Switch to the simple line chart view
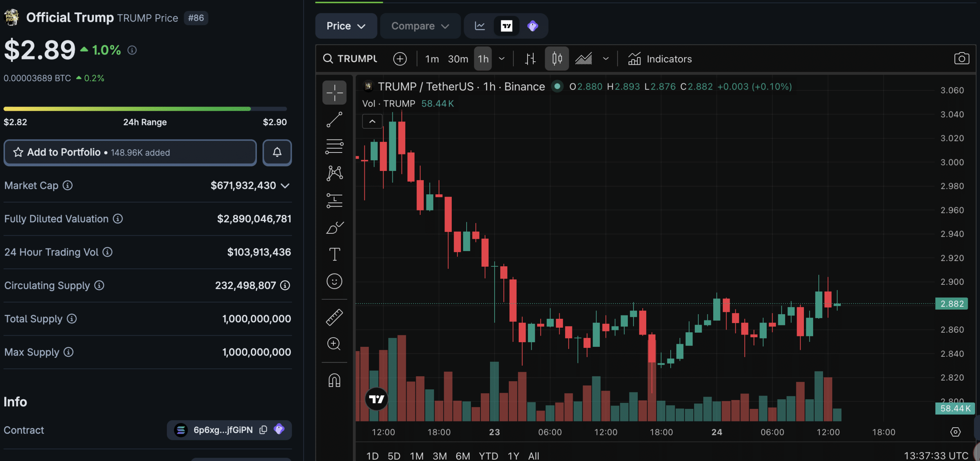The image size is (980, 461). [479, 26]
